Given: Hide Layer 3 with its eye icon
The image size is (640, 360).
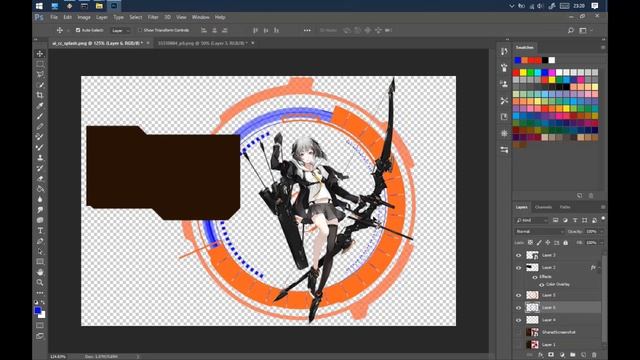Looking at the screenshot, I should click(518, 255).
